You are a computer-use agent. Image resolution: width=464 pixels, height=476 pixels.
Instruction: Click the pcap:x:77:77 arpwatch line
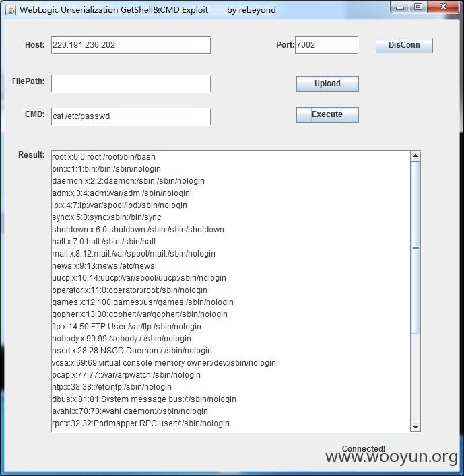pos(127,375)
